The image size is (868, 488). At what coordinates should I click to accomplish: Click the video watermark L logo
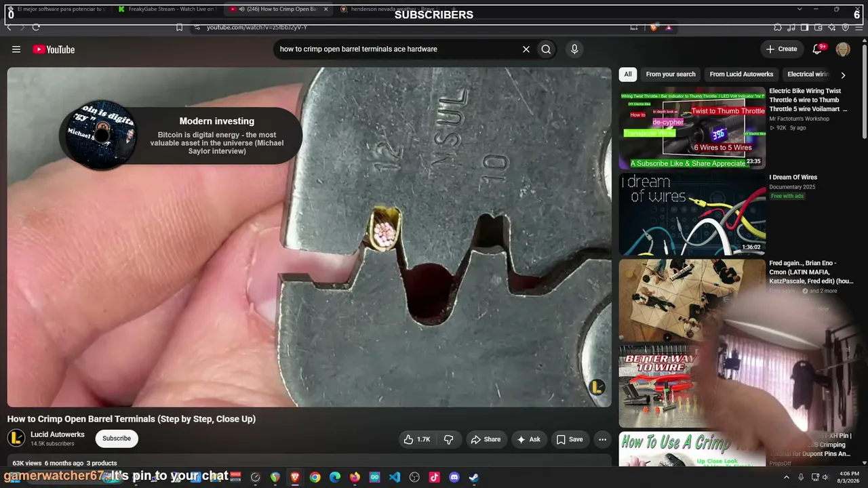pos(597,387)
